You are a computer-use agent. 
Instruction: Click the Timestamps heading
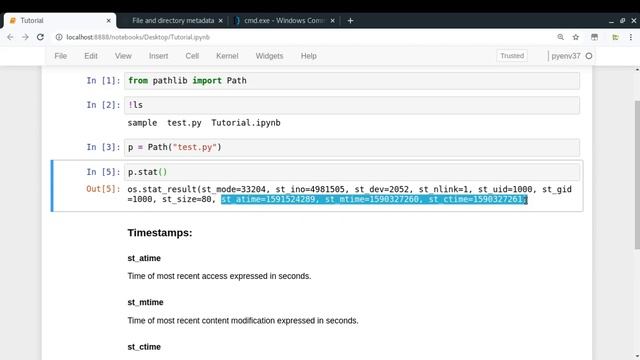click(x=160, y=233)
